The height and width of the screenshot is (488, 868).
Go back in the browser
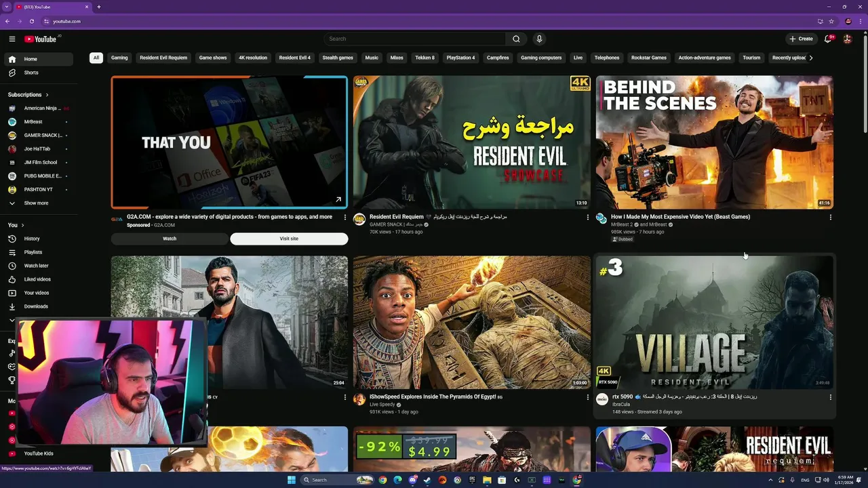(7, 21)
